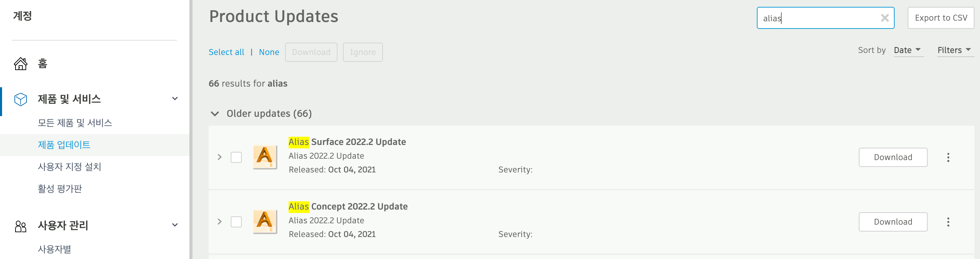Click the Alias Concept product icon
Screen dimensions: 980x259
click(x=265, y=222)
